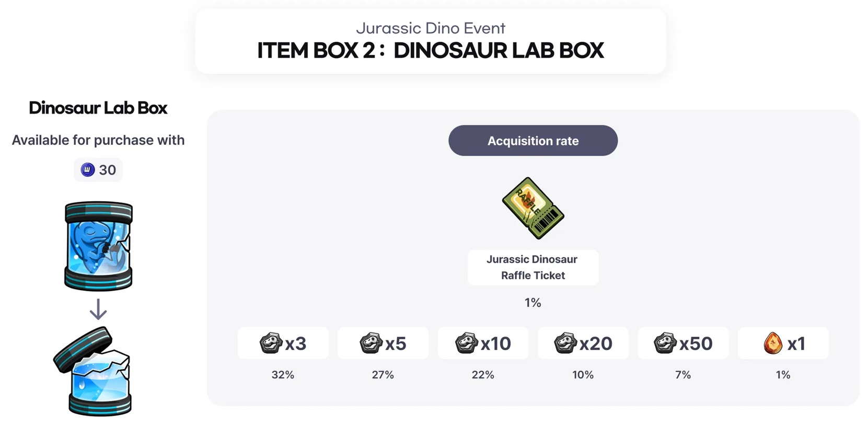This screenshot has width=868, height=437.
Task: Click the blue coin currency icon
Action: pyautogui.click(x=88, y=170)
